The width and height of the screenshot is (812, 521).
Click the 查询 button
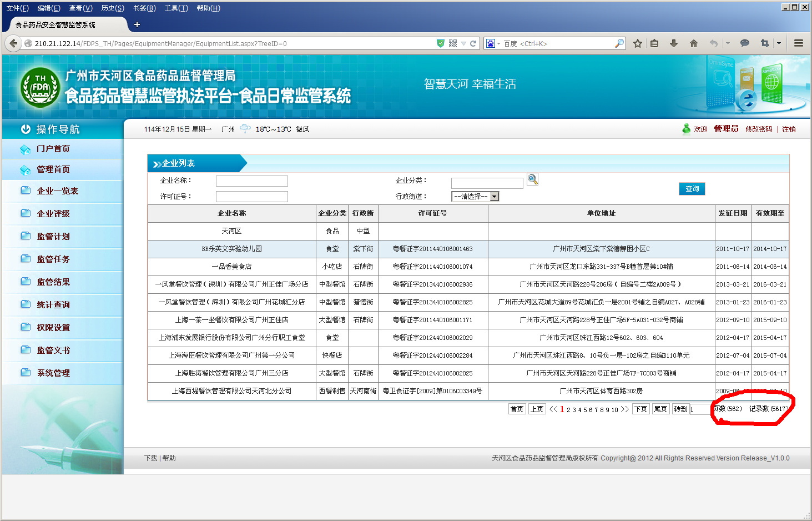[x=692, y=189]
